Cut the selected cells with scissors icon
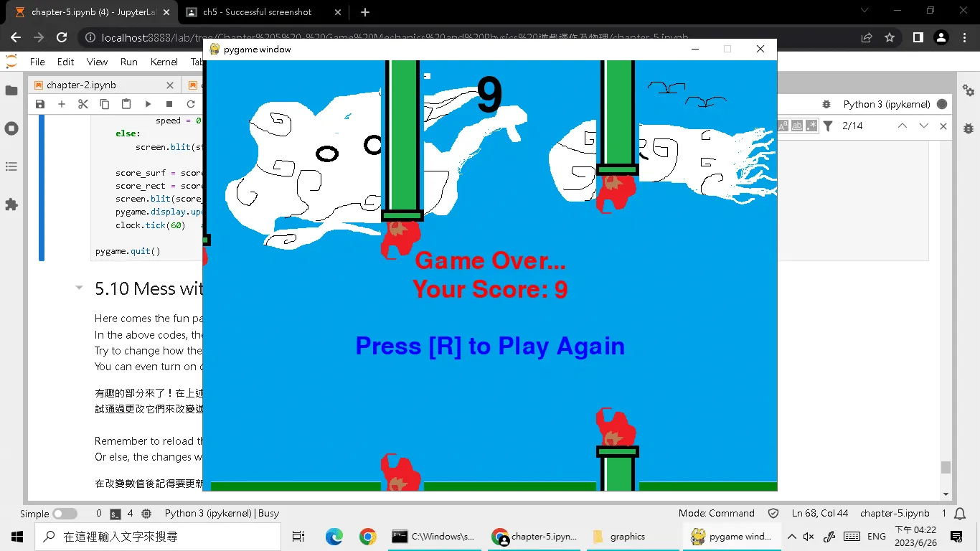The height and width of the screenshot is (551, 980). [83, 104]
